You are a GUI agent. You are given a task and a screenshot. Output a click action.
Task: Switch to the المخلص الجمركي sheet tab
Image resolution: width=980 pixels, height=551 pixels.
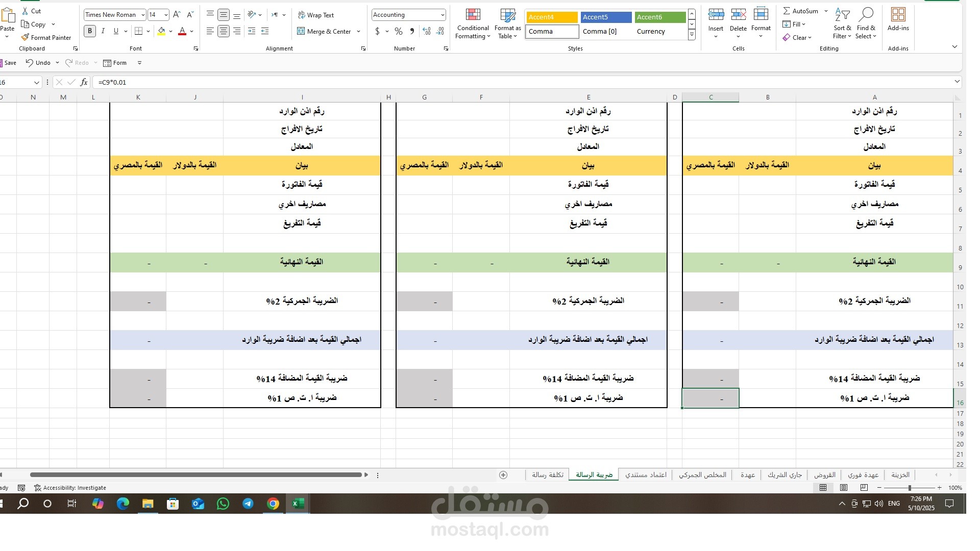point(702,475)
